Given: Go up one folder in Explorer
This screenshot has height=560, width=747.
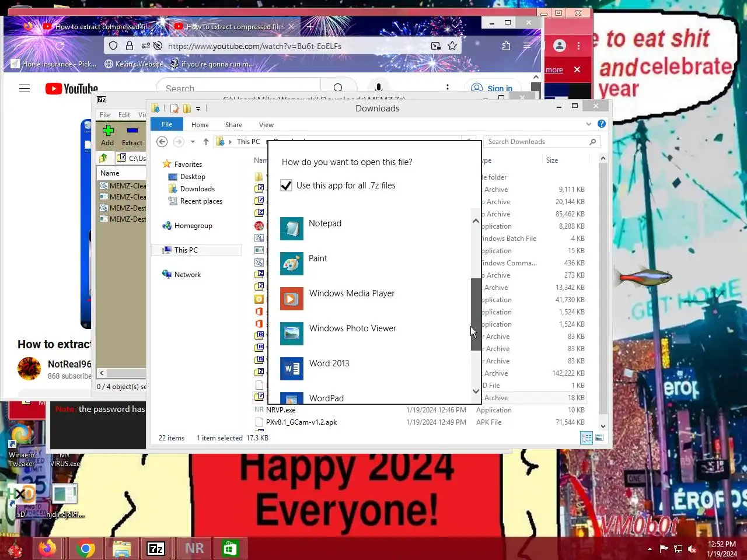Looking at the screenshot, I should point(206,142).
